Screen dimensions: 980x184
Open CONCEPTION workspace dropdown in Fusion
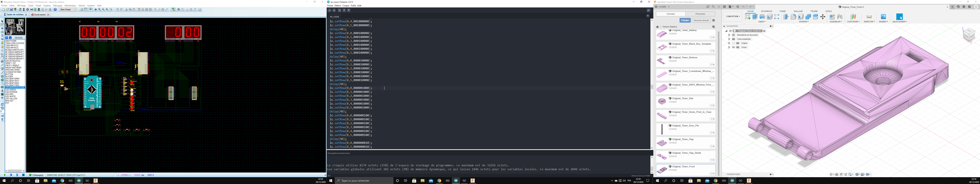click(733, 16)
